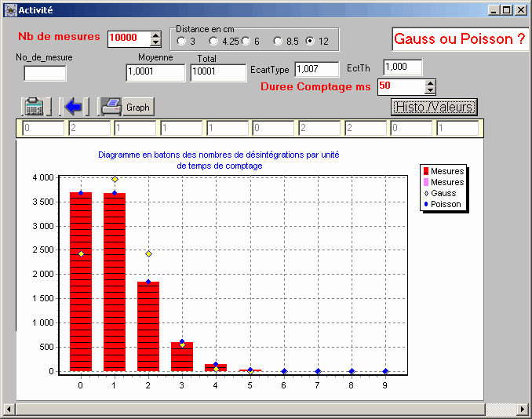Click the Poisson blue dot legend marker
Viewport: 532px width, 419px height.
point(426,204)
